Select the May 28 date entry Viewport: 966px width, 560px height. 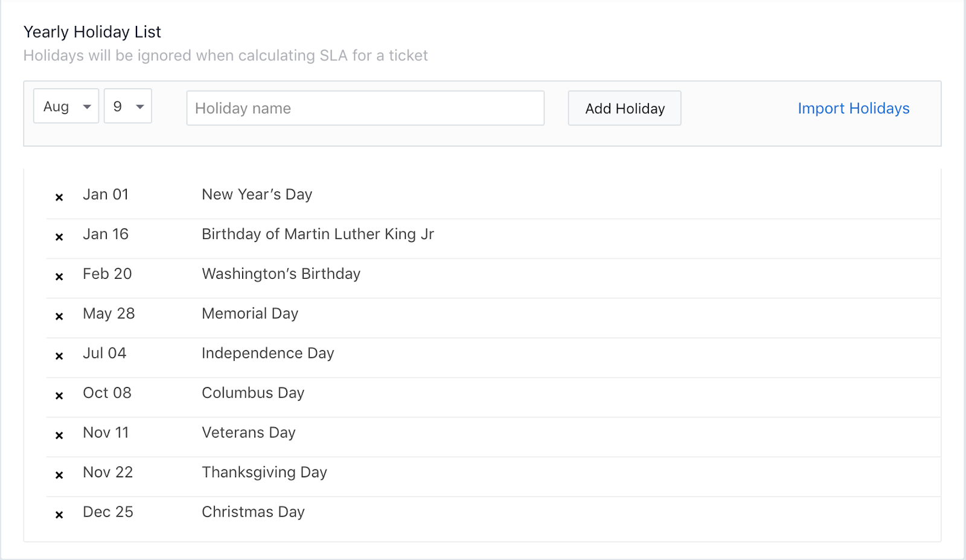coord(109,314)
